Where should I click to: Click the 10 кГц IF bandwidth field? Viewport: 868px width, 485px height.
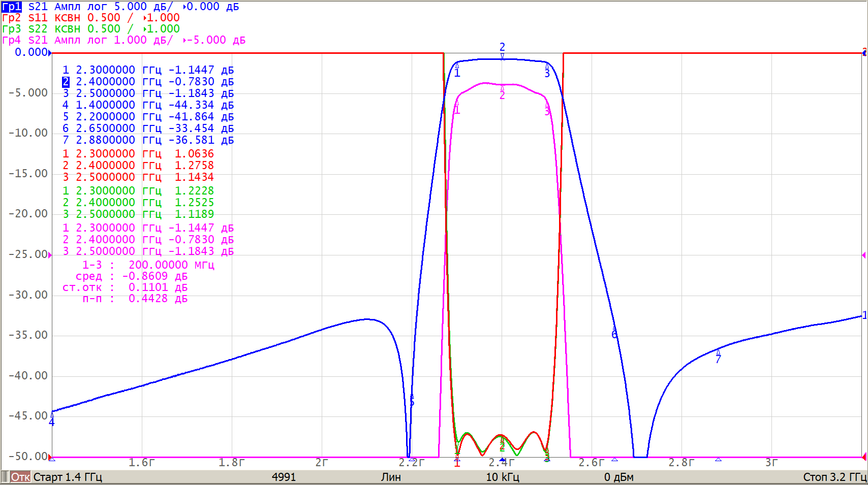click(x=502, y=477)
